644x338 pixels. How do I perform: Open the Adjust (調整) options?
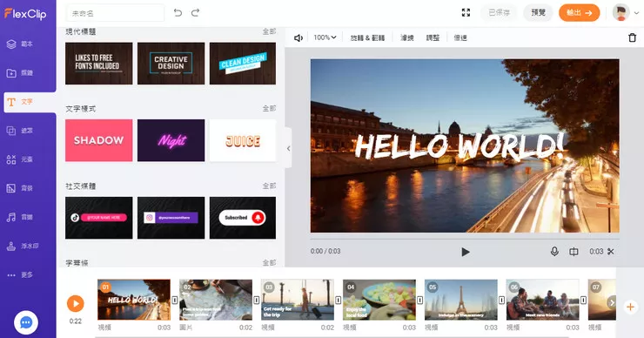coord(433,37)
